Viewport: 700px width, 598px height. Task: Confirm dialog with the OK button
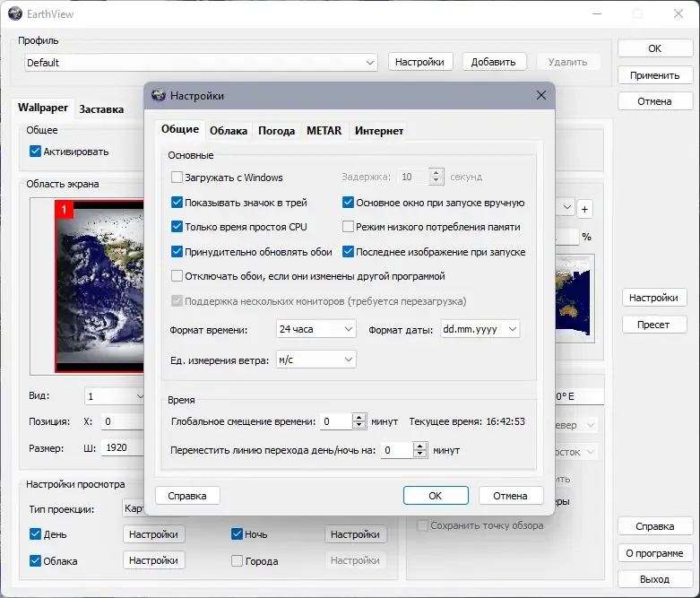click(x=436, y=495)
